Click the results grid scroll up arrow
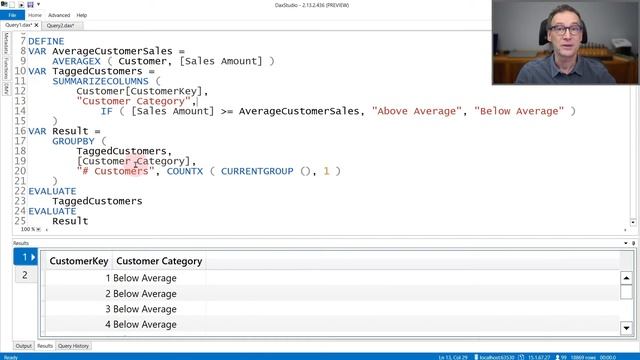Viewport: 640px width, 360px height. [626, 278]
